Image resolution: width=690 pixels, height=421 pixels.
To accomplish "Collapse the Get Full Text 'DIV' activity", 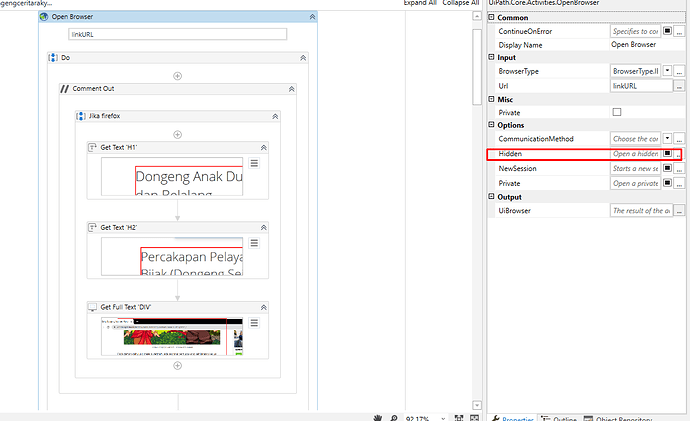I will [x=264, y=308].
